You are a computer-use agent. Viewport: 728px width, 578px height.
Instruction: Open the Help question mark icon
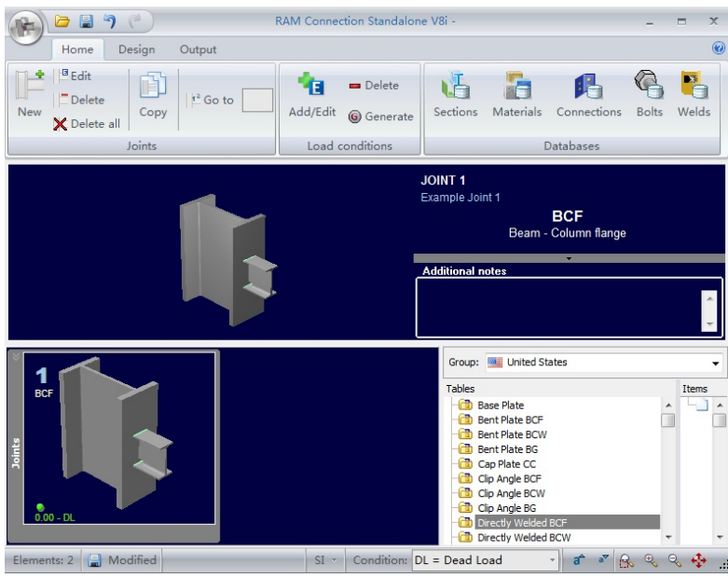pos(718,48)
